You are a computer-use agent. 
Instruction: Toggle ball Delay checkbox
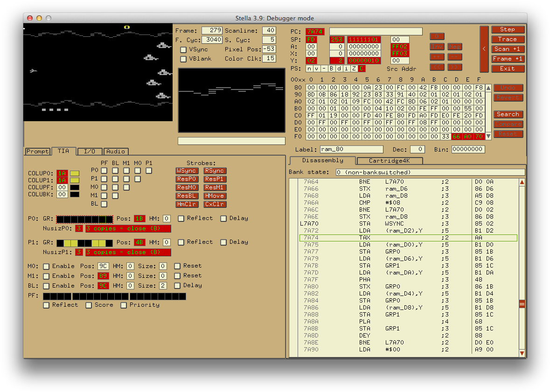coord(177,286)
